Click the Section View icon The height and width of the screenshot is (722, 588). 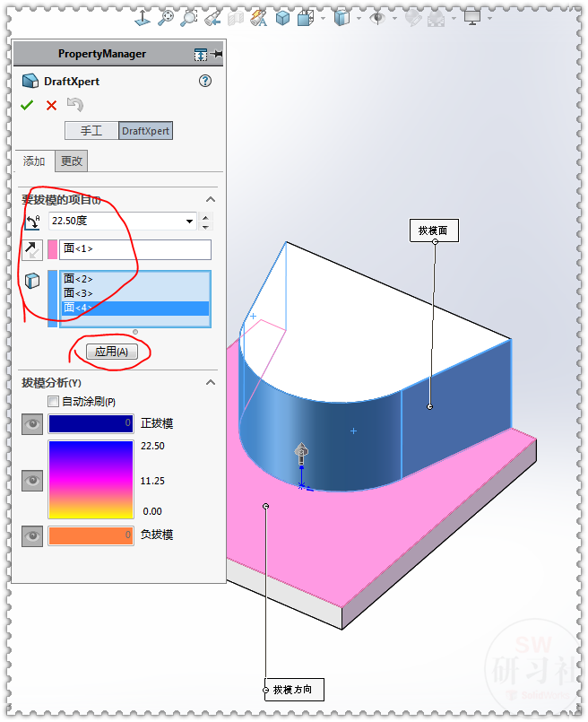click(236, 18)
